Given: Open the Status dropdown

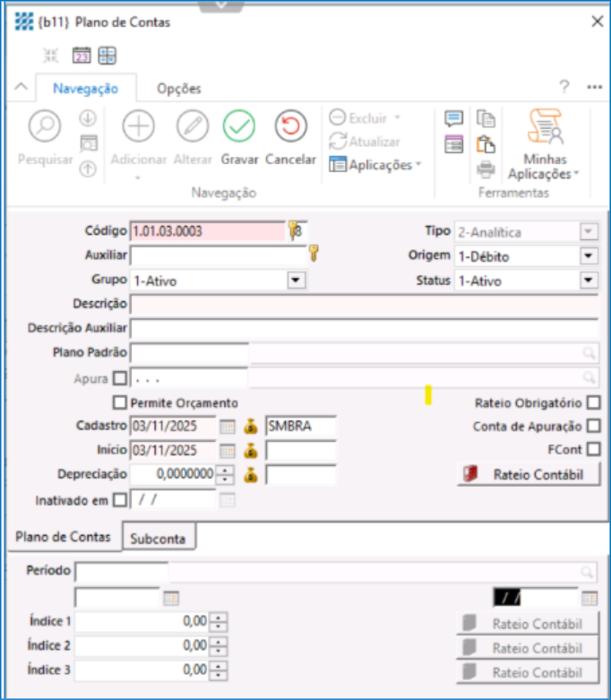Looking at the screenshot, I should coord(588,281).
